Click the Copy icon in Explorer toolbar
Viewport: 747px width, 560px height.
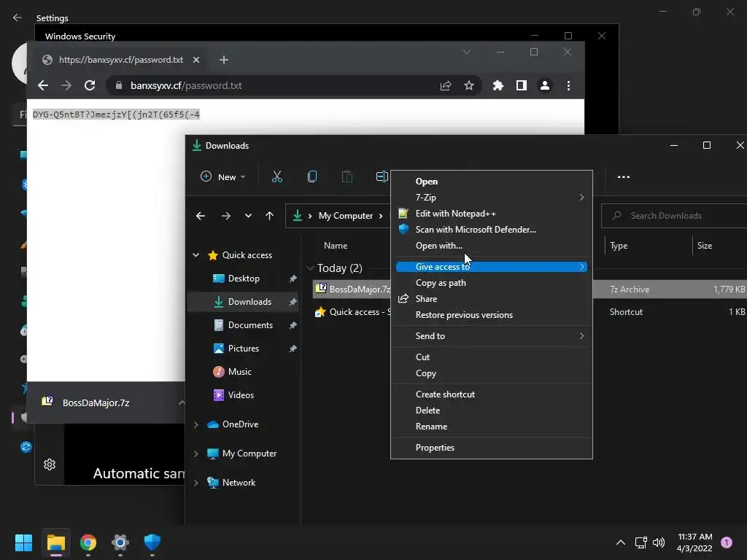click(x=312, y=176)
